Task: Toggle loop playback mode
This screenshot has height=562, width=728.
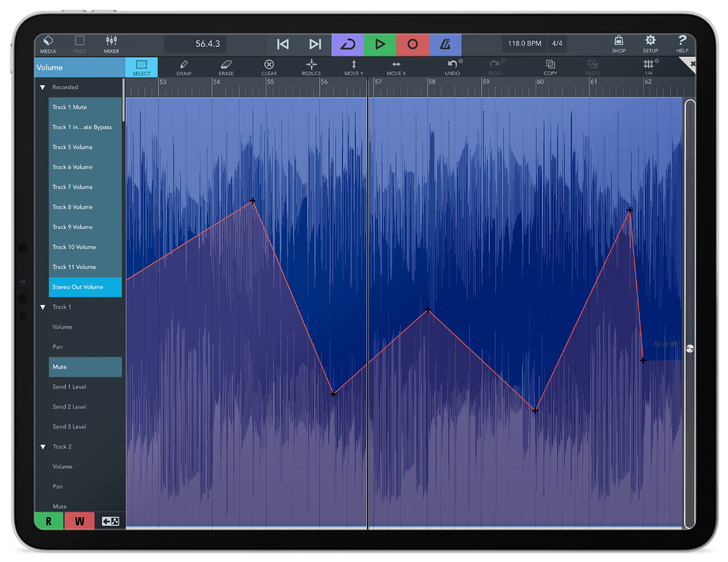Action: tap(348, 44)
